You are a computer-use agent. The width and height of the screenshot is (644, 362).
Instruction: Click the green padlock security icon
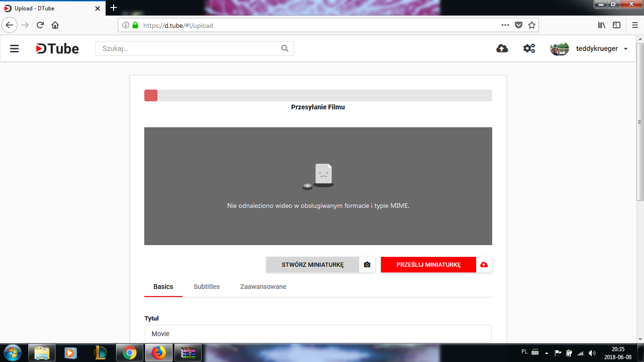click(136, 25)
